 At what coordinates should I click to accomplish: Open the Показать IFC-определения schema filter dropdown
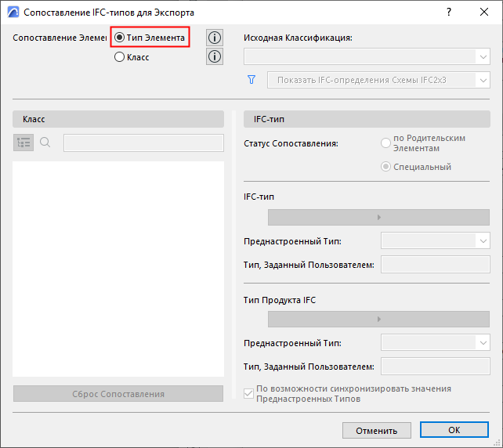(x=378, y=79)
